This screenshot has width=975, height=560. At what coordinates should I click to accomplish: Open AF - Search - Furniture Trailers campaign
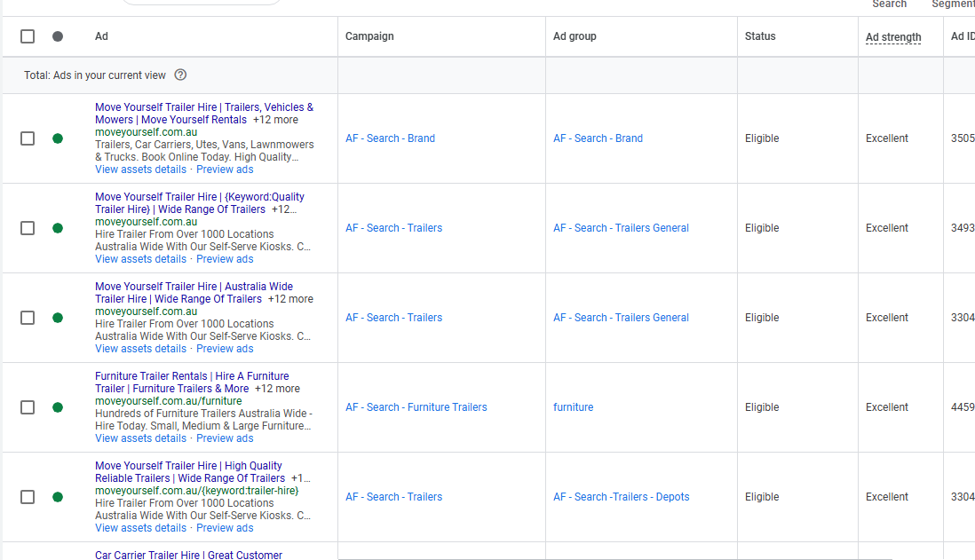(x=416, y=407)
